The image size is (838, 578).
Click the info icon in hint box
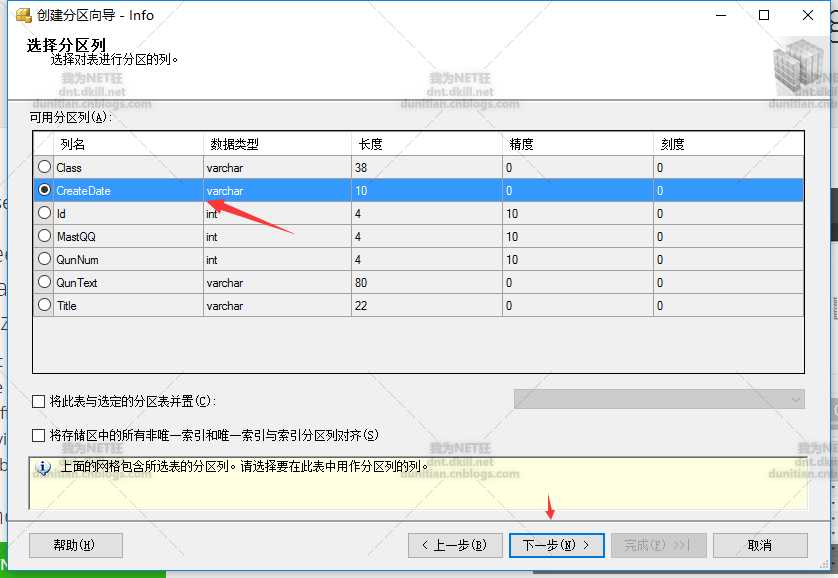pyautogui.click(x=43, y=468)
